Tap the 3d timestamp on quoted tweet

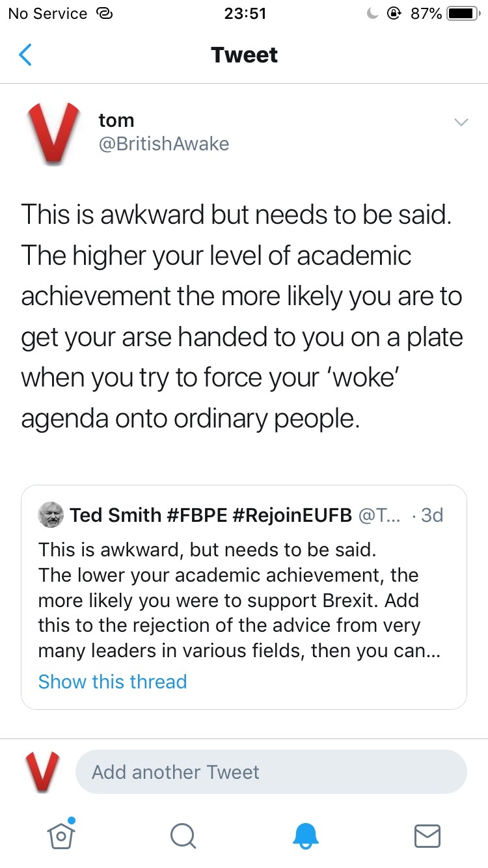click(431, 515)
